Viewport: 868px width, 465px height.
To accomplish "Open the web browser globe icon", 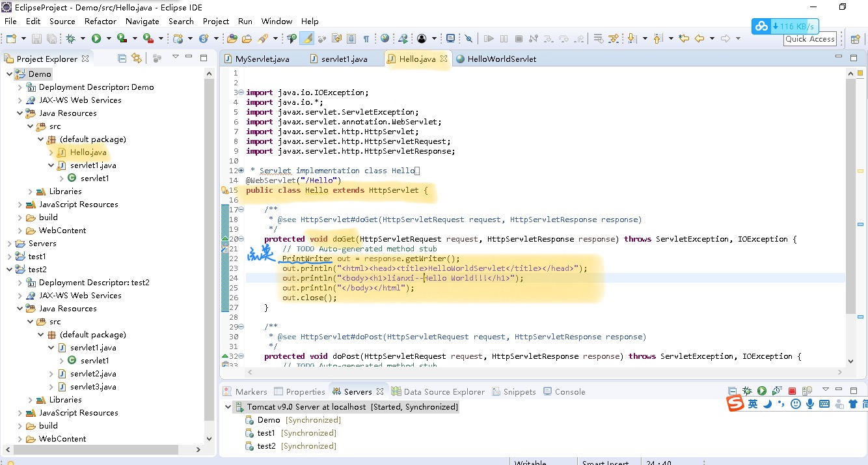I will 385,38.
